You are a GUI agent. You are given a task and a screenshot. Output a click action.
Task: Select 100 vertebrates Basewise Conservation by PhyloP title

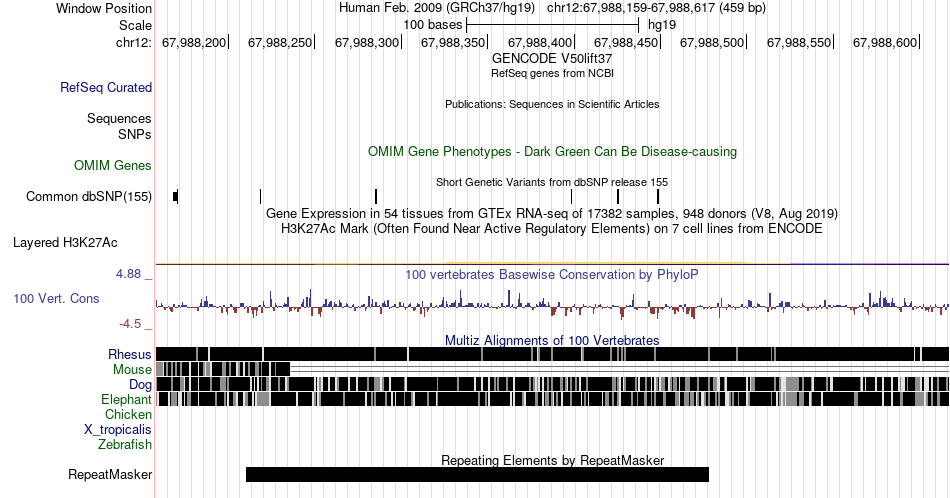[x=552, y=274]
